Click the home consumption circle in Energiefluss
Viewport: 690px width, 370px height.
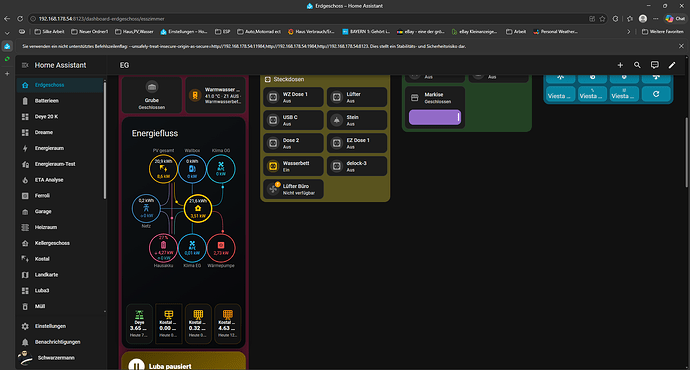(x=198, y=208)
